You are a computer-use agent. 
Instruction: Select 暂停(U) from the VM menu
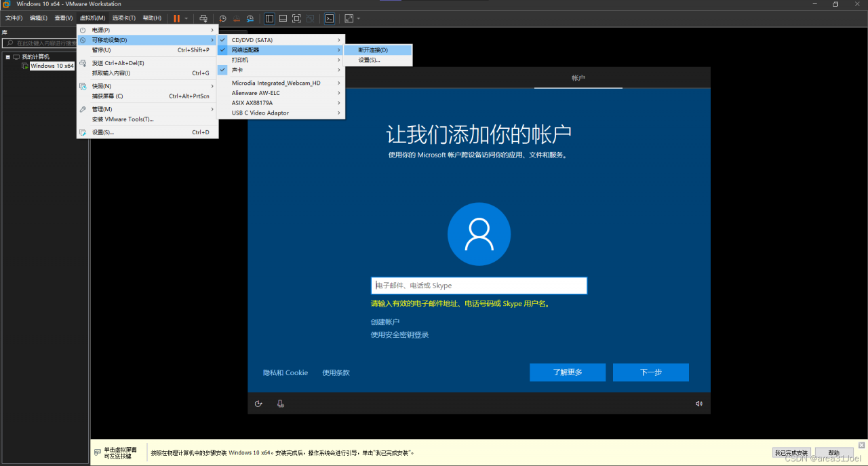click(x=147, y=50)
